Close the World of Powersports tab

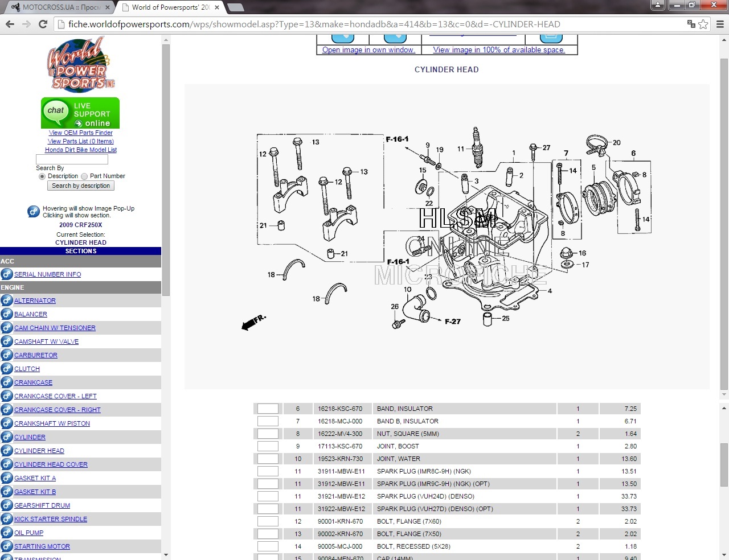pos(217,7)
